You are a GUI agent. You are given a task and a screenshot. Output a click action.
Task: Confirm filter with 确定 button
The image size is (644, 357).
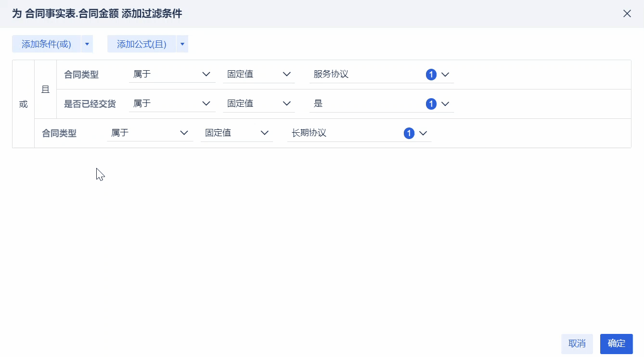point(616,344)
